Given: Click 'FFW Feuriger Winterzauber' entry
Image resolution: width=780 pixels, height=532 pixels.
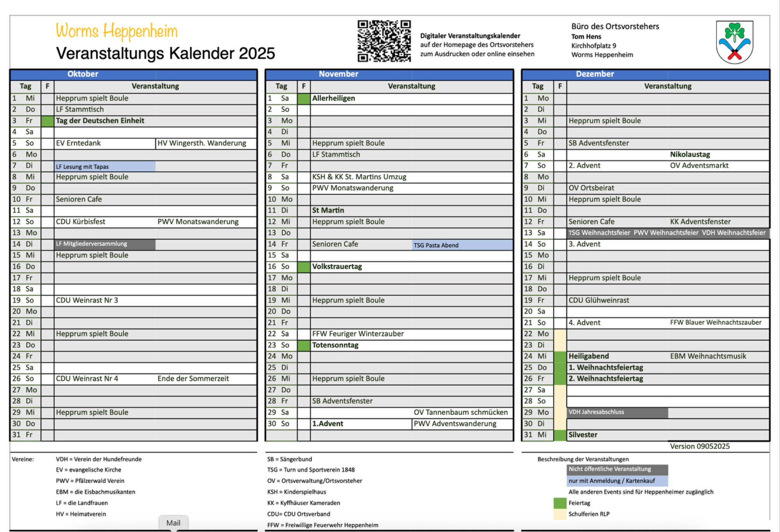Looking at the screenshot, I should tap(358, 334).
